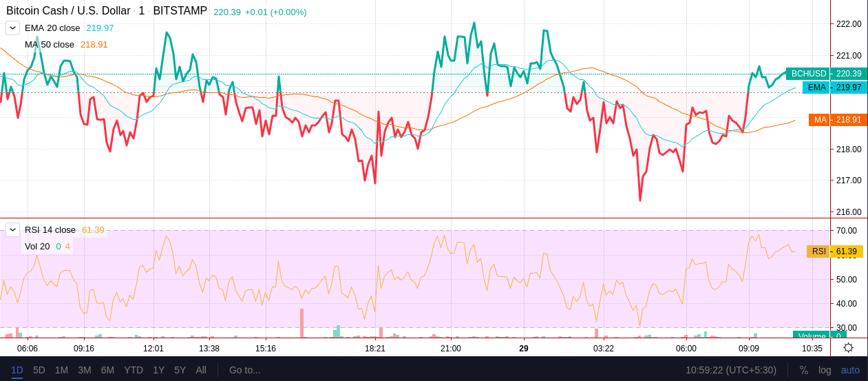Click the Vol 20 legend
Screen dimensions: 868x381
(x=37, y=247)
